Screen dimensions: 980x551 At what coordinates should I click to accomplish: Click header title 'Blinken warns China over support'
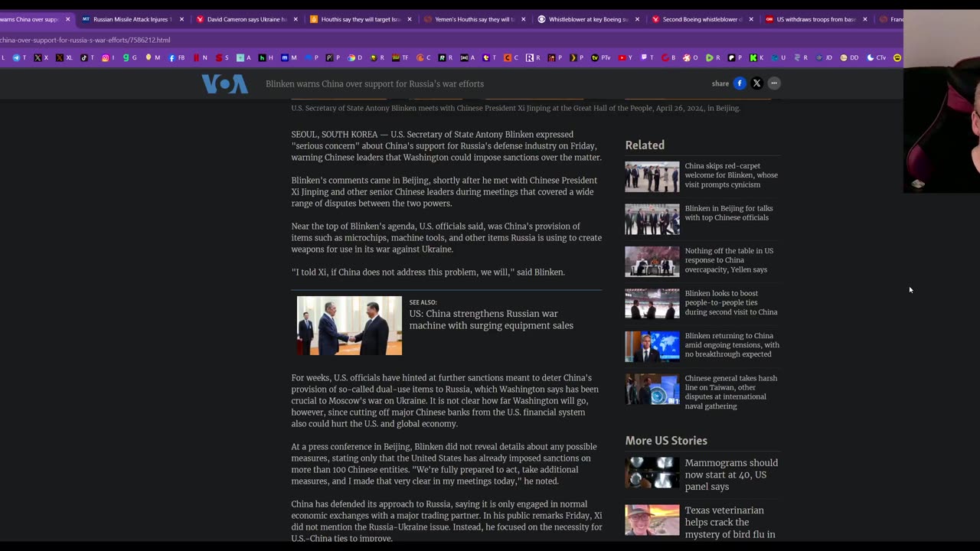point(374,83)
